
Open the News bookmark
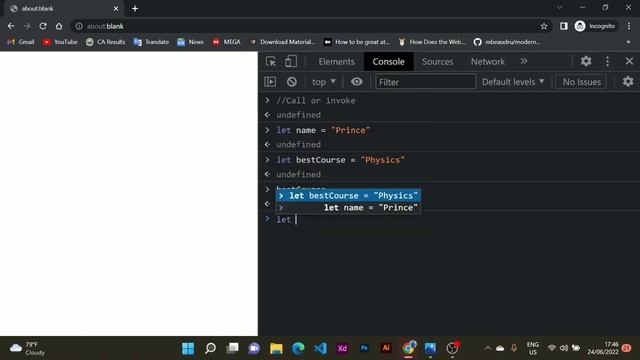190,42
